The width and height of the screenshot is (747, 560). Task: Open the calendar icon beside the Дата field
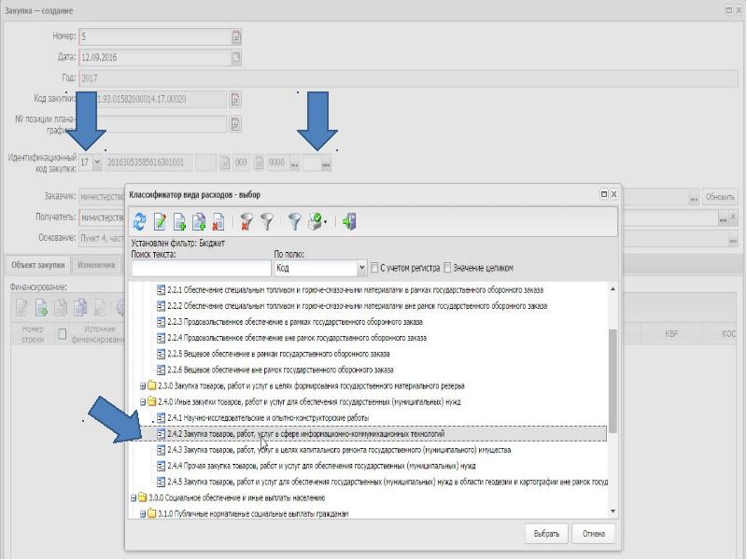tap(236, 57)
